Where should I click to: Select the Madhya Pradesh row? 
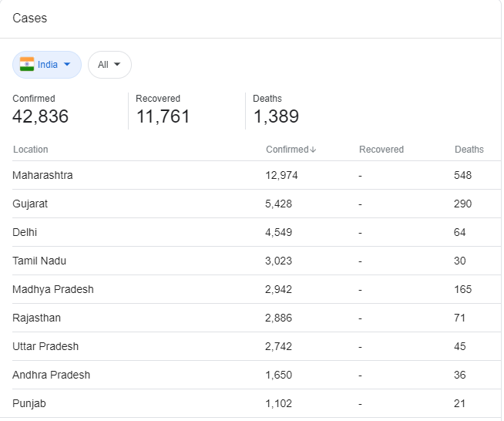click(x=257, y=289)
